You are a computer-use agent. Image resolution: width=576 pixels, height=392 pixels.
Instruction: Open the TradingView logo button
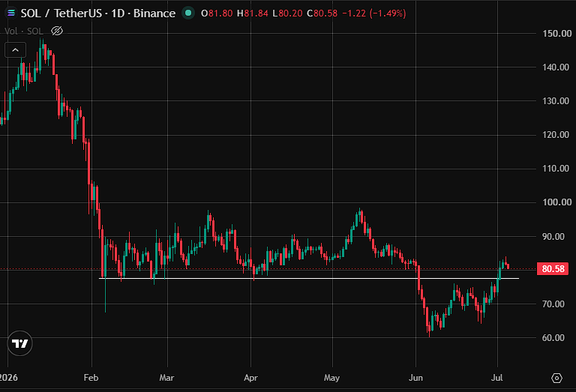coord(19,343)
